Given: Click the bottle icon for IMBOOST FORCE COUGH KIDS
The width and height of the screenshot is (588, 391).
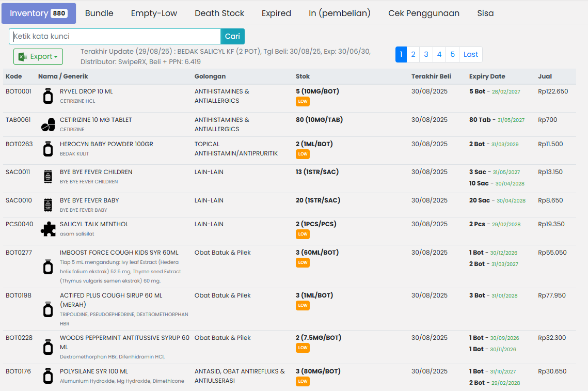Looking at the screenshot, I should 48,267.
